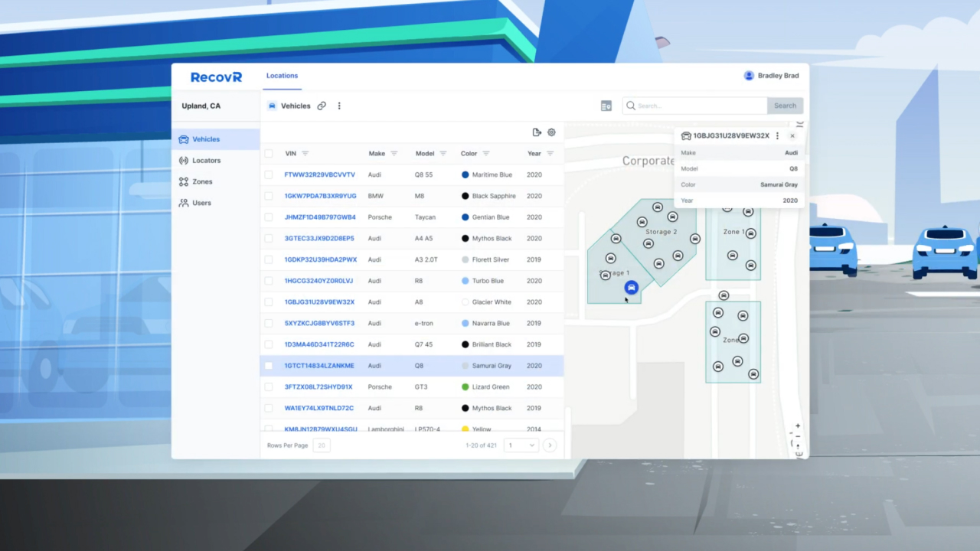Check the row for VIN FTWW32R29VBCVVTV
The width and height of the screenshot is (980, 551).
point(269,175)
